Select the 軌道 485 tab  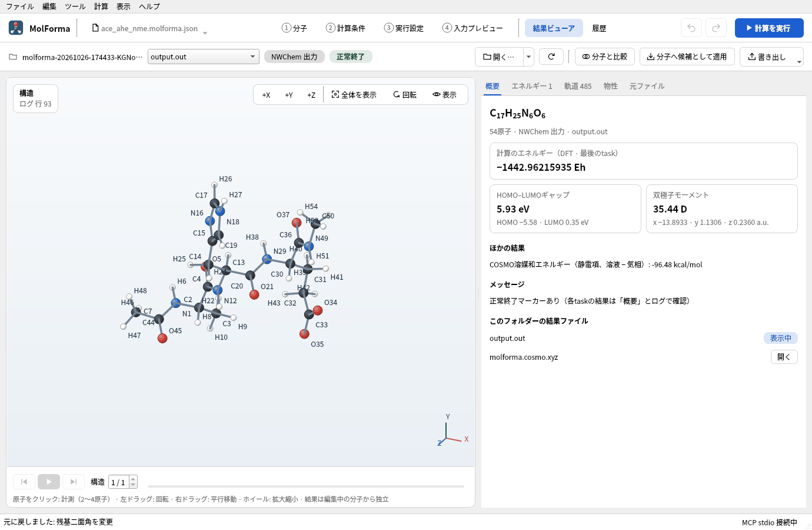(x=578, y=86)
